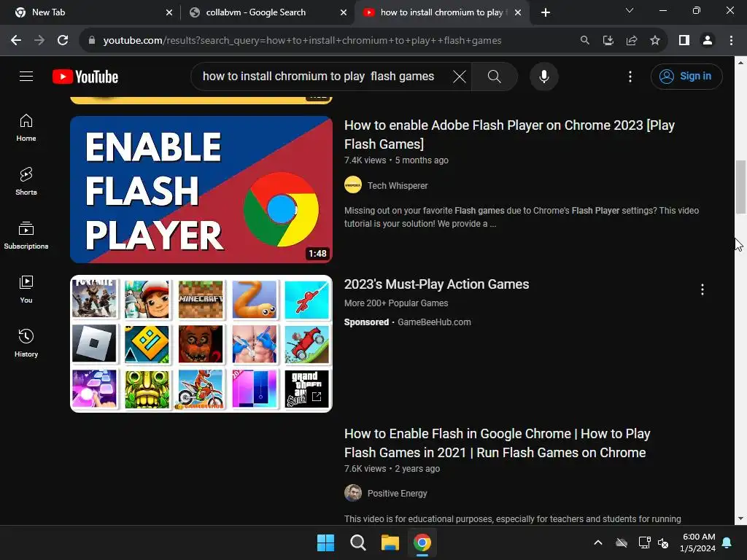The width and height of the screenshot is (747, 560).
Task: View site information lock icon
Action: point(92,41)
